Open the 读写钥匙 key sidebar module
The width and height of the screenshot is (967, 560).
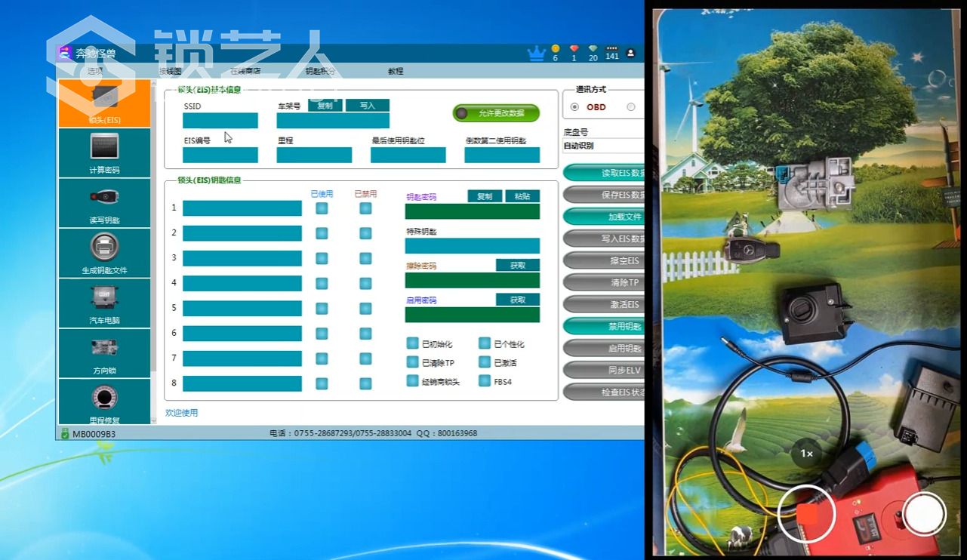point(104,203)
